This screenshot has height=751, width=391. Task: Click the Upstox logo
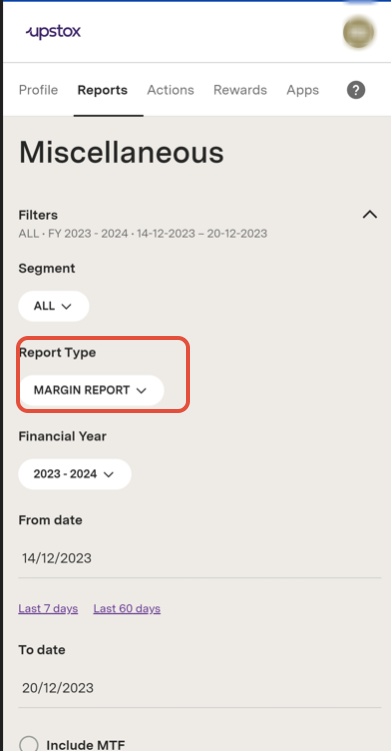pos(53,32)
